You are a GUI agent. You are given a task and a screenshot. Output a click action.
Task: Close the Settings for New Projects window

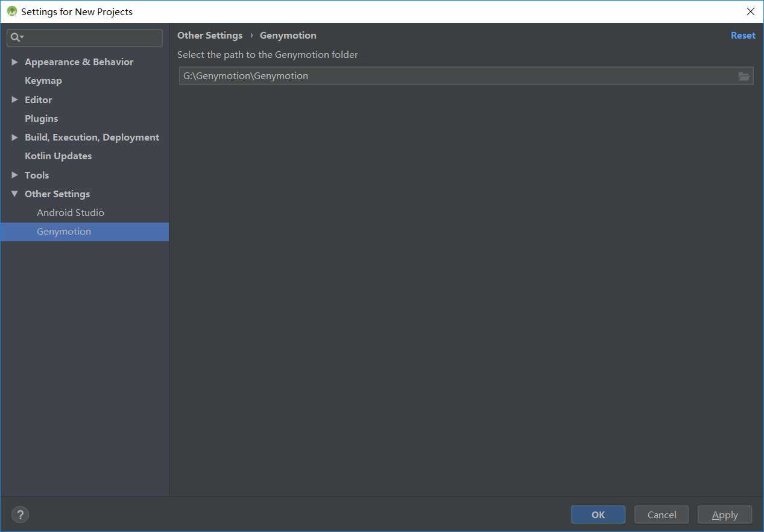pyautogui.click(x=751, y=11)
